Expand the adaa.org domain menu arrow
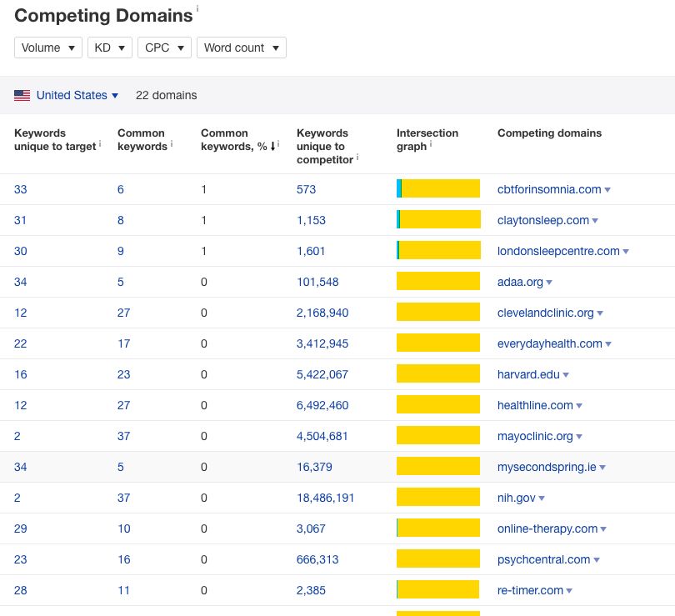Screen dimensions: 675x616 coord(549,283)
